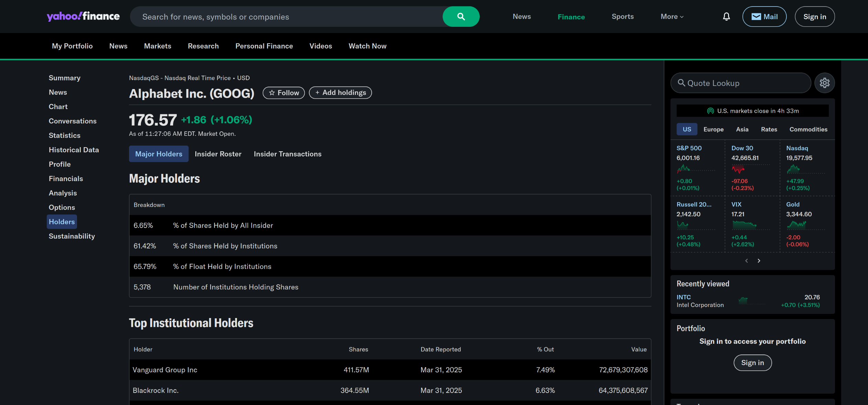
Task: Go to Chart in sidebar
Action: coord(58,107)
